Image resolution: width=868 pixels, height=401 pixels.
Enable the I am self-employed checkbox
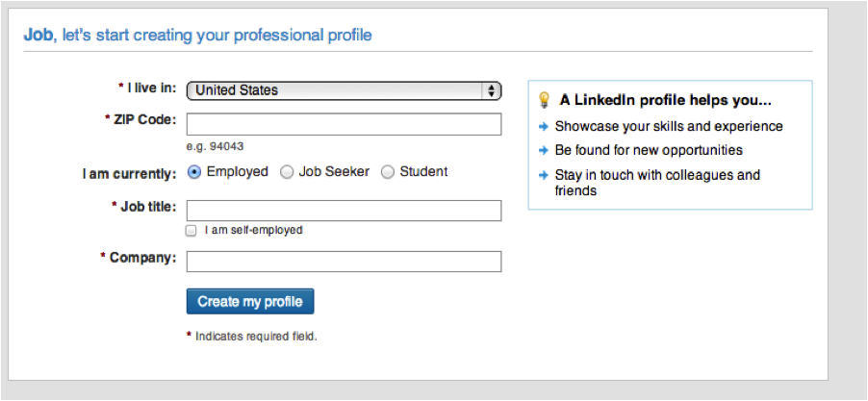pyautogui.click(x=191, y=231)
